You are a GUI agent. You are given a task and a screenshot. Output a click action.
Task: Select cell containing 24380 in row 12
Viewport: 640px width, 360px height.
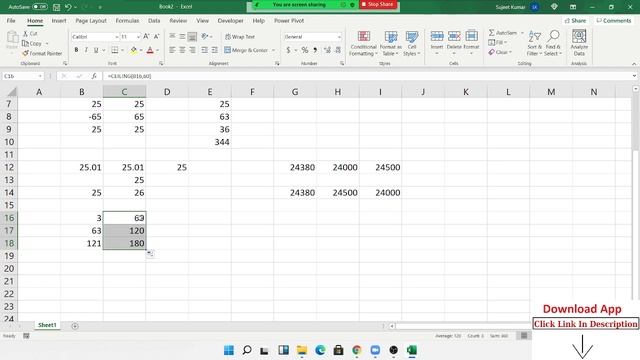pyautogui.click(x=295, y=167)
